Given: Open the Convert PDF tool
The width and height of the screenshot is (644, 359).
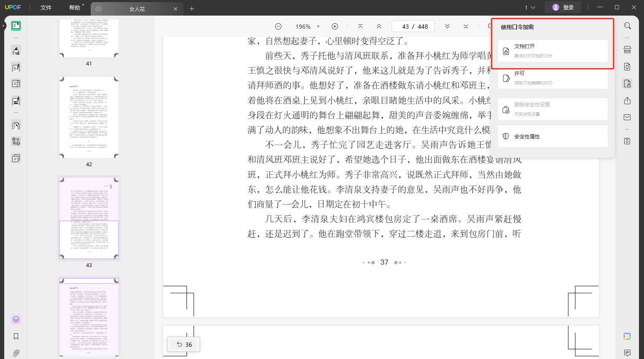Looking at the screenshot, I should tap(628, 67).
